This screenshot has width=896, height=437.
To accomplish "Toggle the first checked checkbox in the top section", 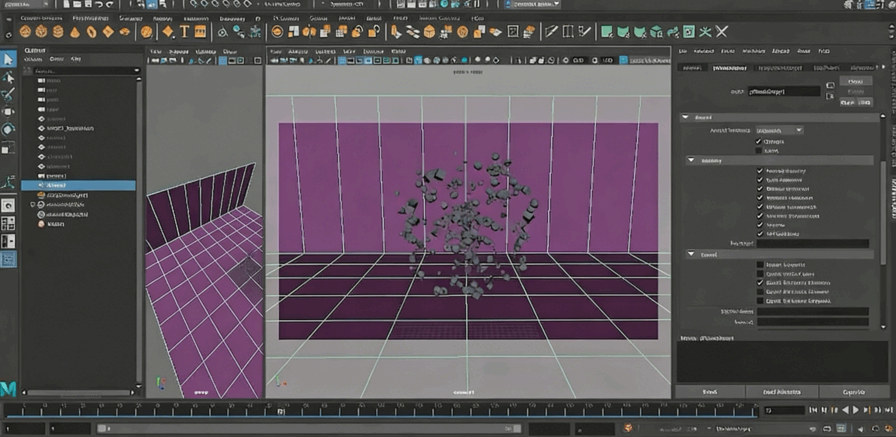I will (x=759, y=142).
